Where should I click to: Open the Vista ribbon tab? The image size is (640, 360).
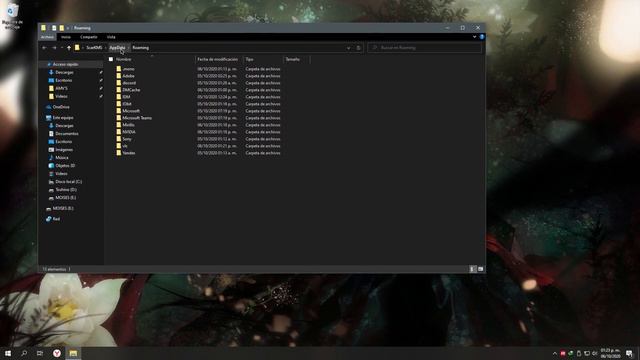coord(111,37)
